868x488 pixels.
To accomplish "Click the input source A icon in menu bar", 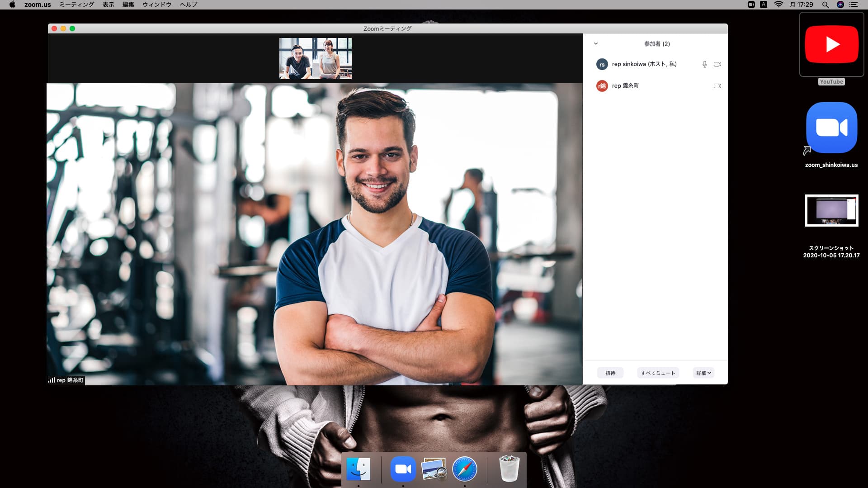I will (x=764, y=5).
